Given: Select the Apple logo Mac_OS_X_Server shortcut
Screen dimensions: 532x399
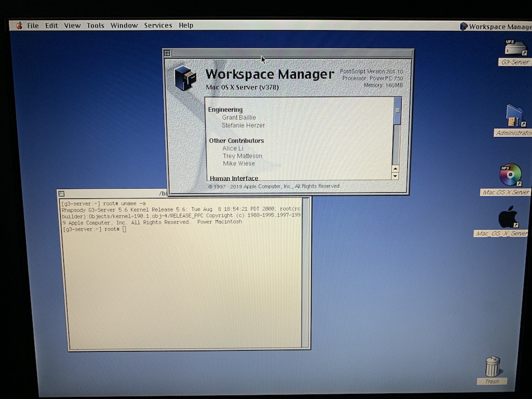Looking at the screenshot, I should tap(508, 217).
